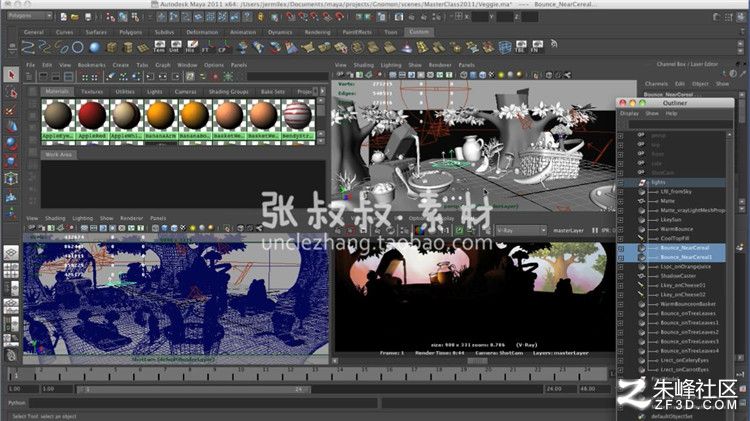Click the blue lattice cage shelf icon
750x421 pixels.
pos(505,47)
